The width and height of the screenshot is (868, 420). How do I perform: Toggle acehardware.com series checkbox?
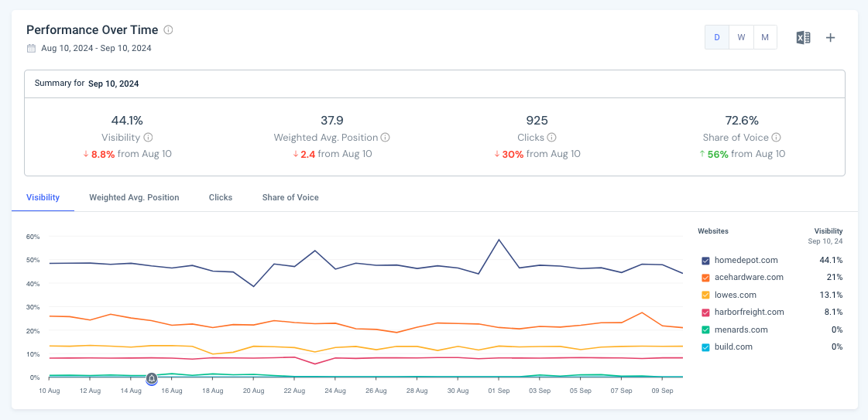[x=705, y=278]
